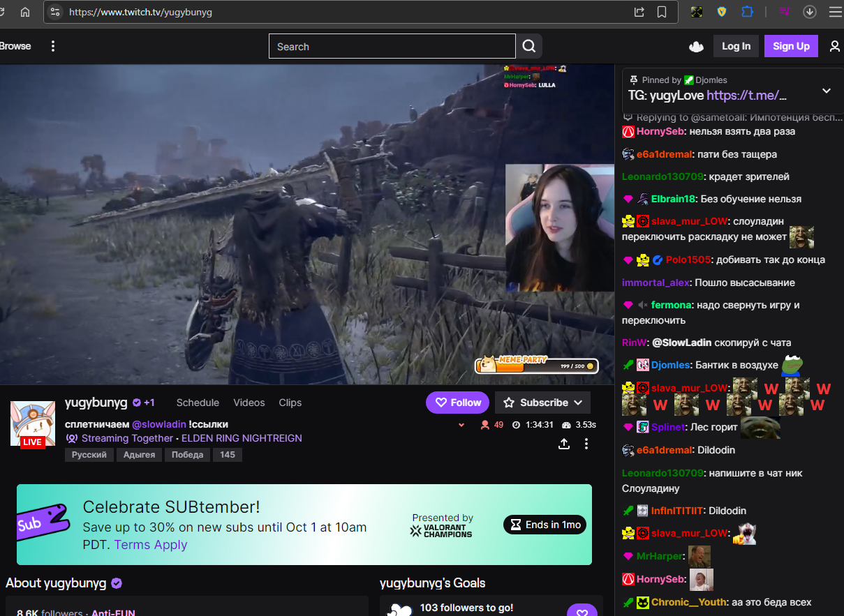844x616 pixels.
Task: Click username InfInITITIIT in chat
Action: point(677,511)
